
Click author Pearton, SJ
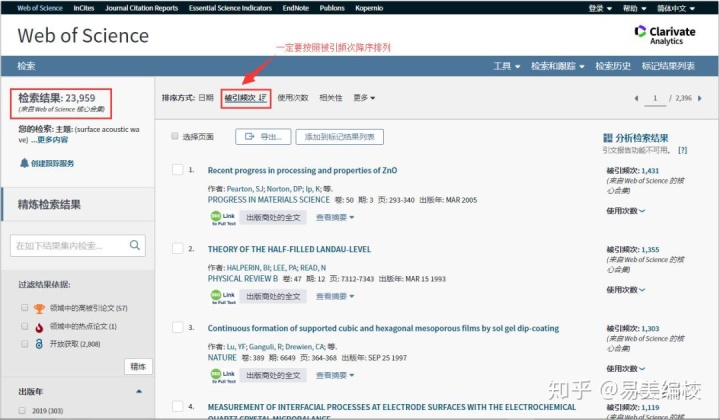click(x=245, y=189)
